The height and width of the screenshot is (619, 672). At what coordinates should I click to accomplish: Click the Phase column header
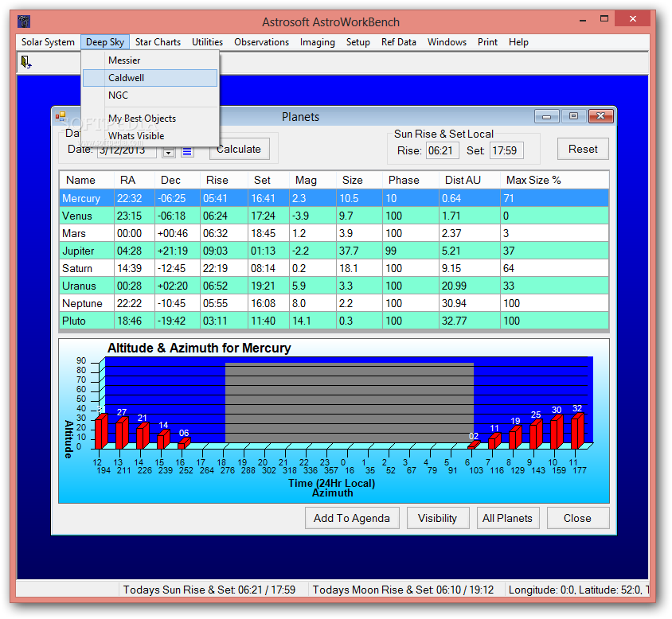[411, 180]
